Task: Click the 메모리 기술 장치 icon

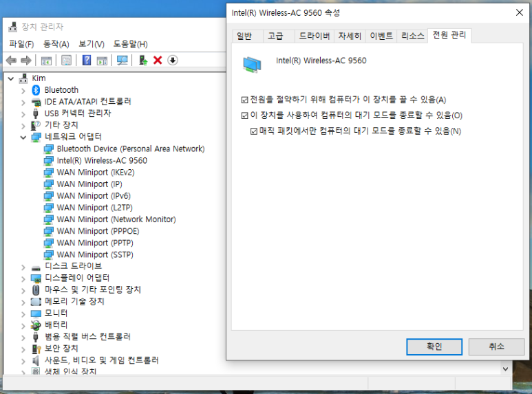Action: coord(36,301)
